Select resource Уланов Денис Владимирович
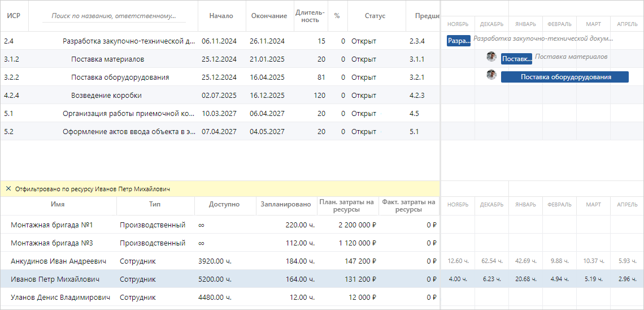The width and height of the screenshot is (644, 310). click(60, 298)
